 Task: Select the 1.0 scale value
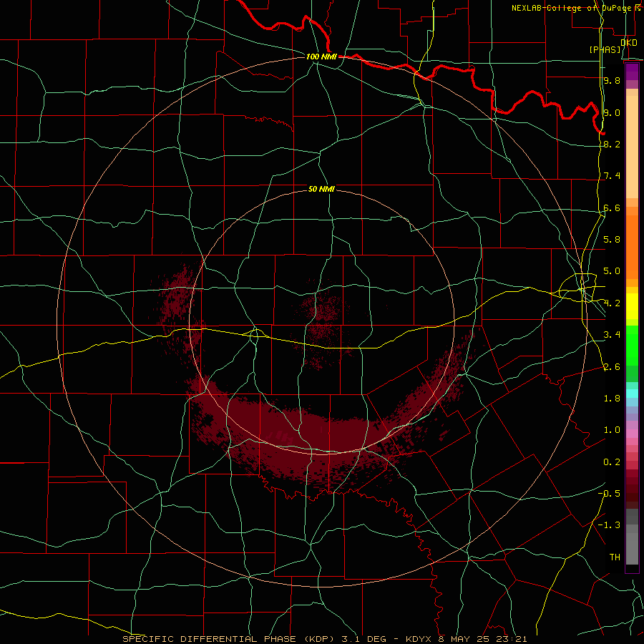(x=612, y=430)
